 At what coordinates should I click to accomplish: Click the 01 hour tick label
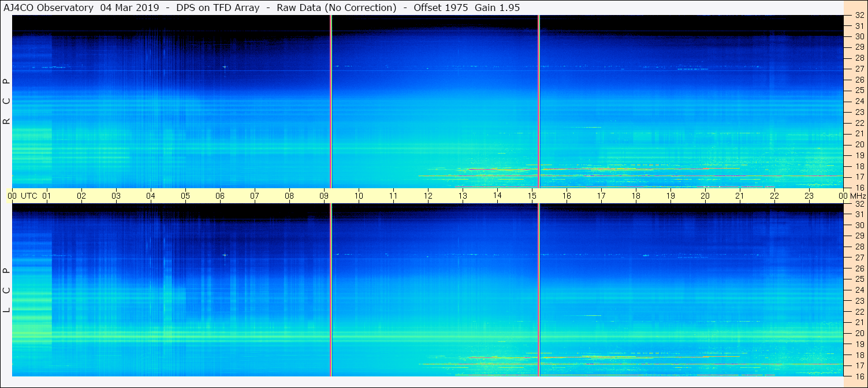pos(47,196)
